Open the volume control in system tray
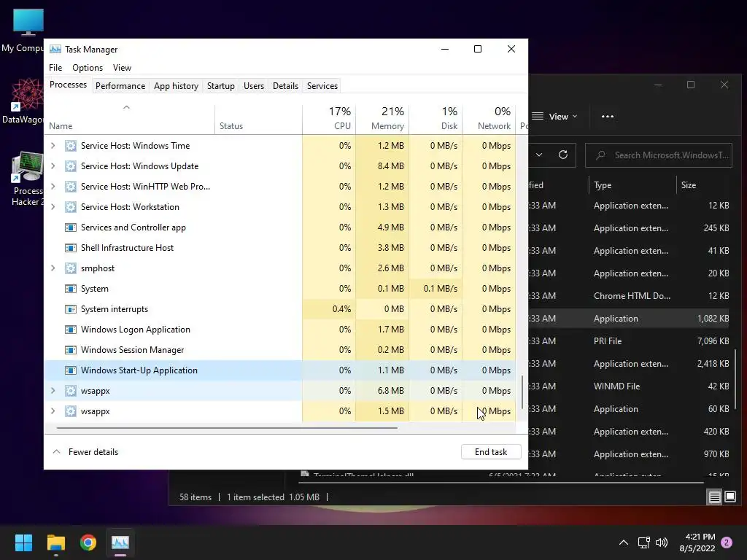Viewport: 747px width, 560px height. 662,542
